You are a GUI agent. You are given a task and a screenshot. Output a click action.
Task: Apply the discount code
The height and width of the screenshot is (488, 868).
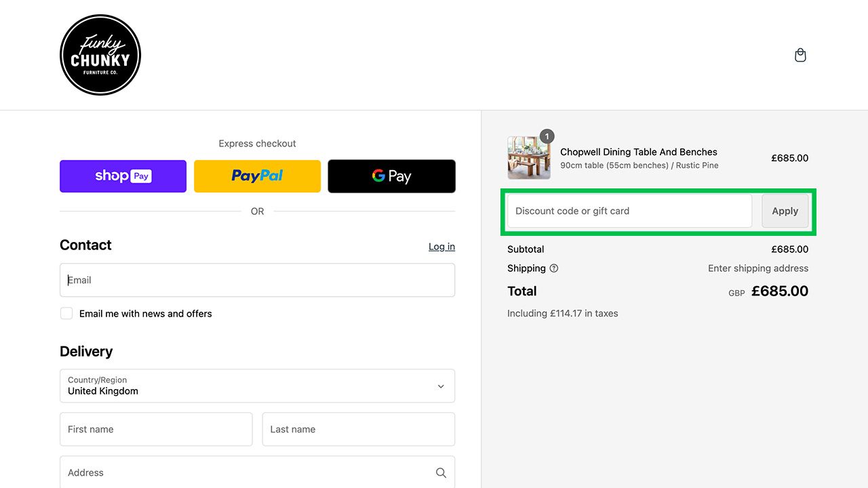(785, 211)
